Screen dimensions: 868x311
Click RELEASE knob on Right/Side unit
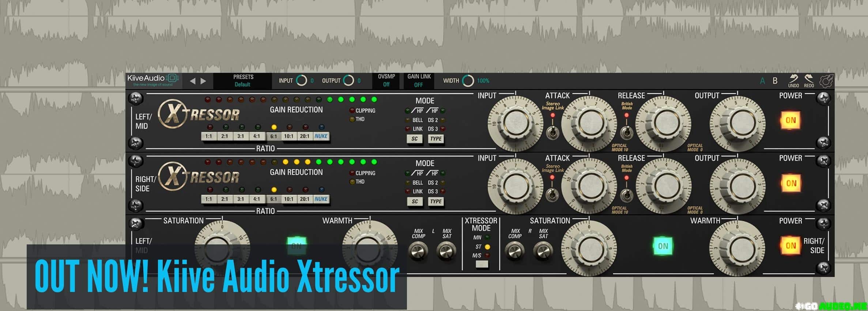point(663,186)
